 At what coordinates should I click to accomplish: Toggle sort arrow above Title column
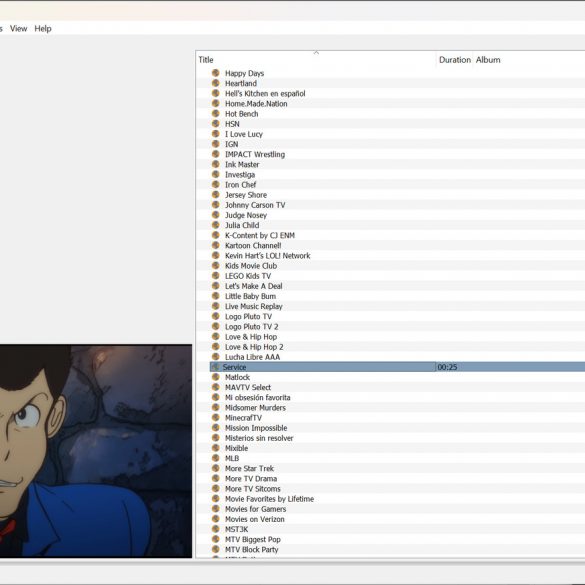pos(316,53)
